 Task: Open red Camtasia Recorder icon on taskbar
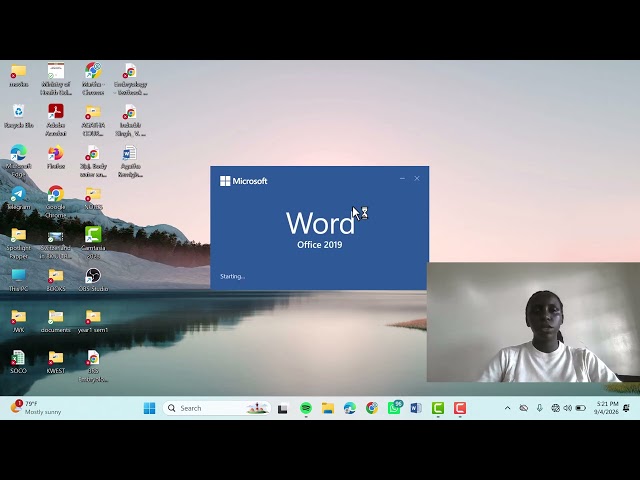tap(460, 408)
